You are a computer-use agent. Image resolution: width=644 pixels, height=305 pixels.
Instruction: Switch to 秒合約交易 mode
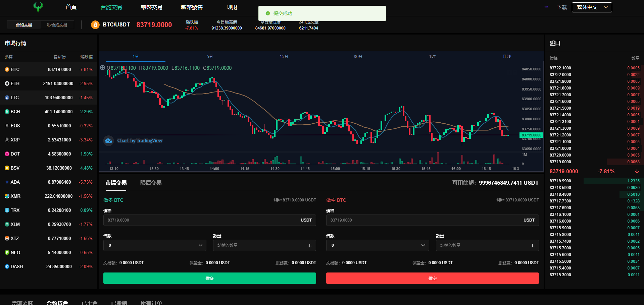(57, 25)
